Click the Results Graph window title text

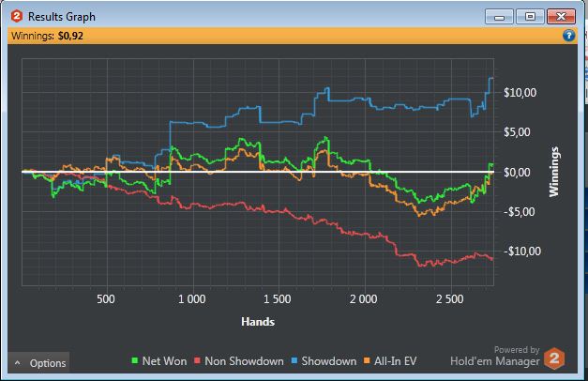coord(62,17)
